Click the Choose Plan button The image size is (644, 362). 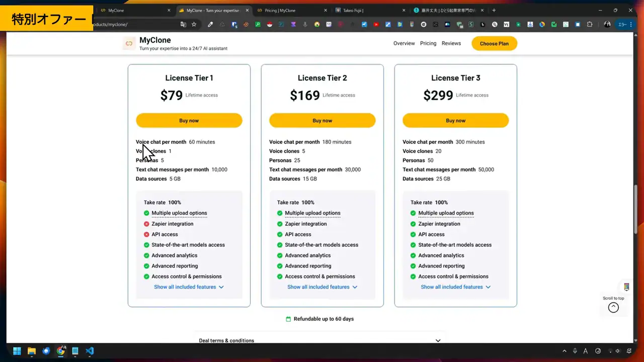pyautogui.click(x=494, y=43)
